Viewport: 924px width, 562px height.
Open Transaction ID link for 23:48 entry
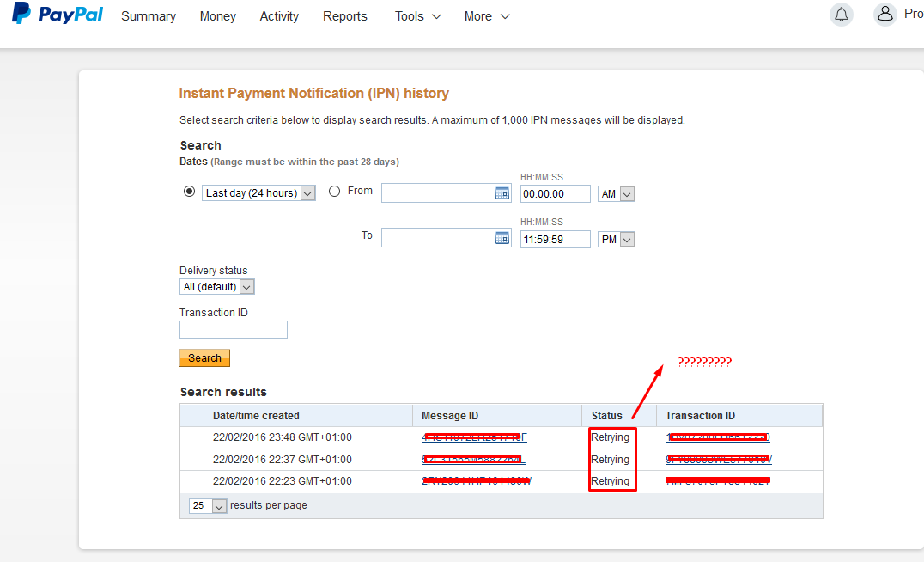click(718, 437)
